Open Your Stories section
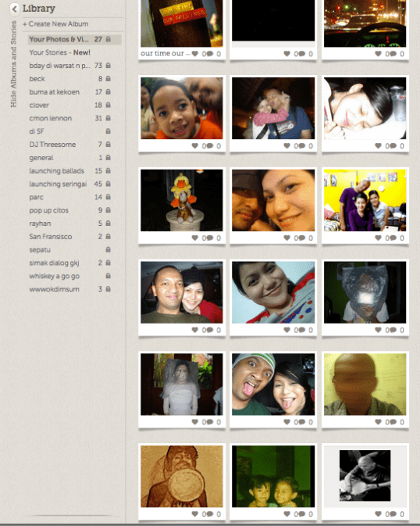Viewport: 420px width, 526px height. tap(59, 52)
